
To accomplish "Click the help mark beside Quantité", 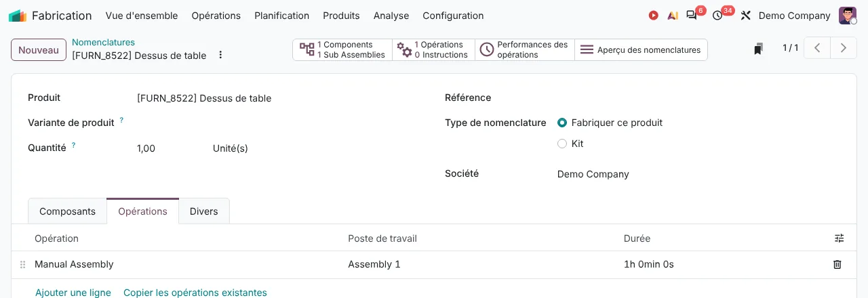I will pyautogui.click(x=73, y=145).
